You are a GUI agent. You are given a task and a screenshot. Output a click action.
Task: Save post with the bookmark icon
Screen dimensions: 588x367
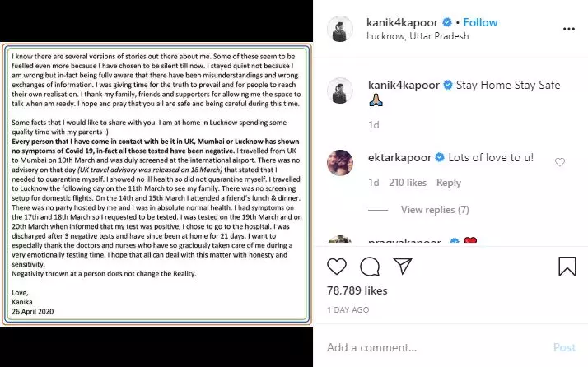(x=567, y=266)
